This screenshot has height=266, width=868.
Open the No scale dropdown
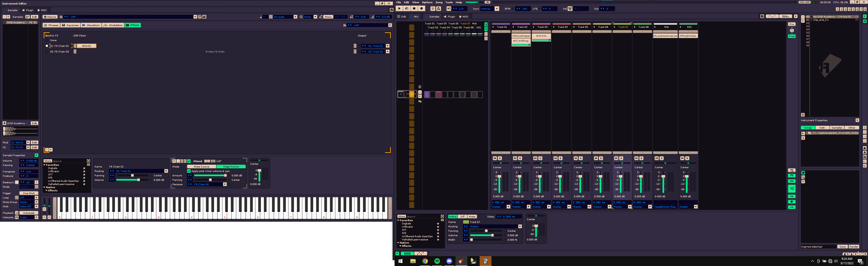pos(295,17)
